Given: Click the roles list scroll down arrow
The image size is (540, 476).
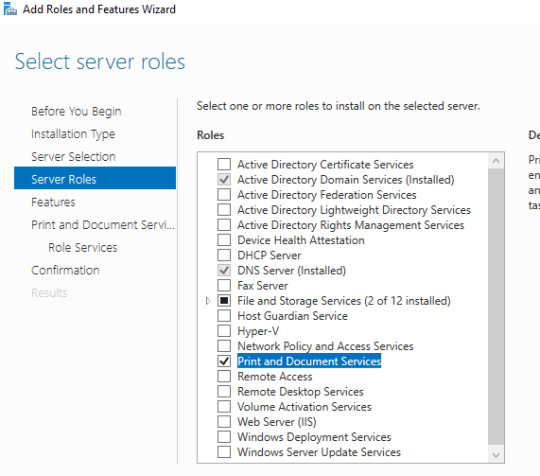Looking at the screenshot, I should point(496,455).
